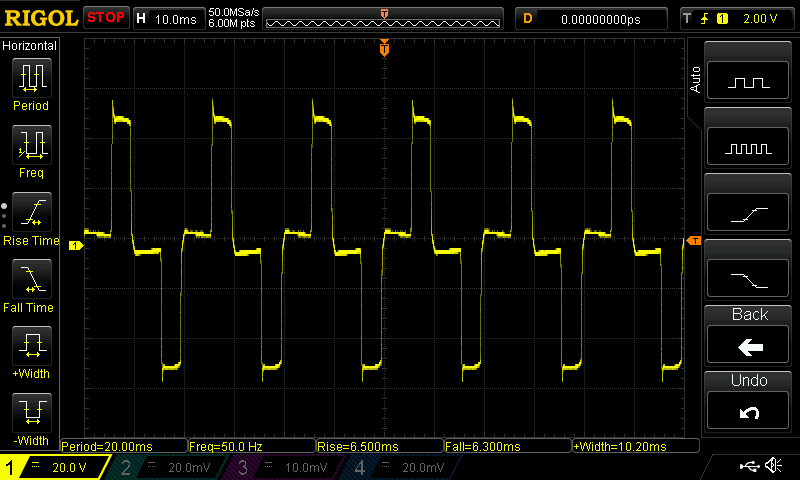This screenshot has height=480, width=800.
Task: Click the delay 0.00000000ps field
Action: [x=591, y=19]
